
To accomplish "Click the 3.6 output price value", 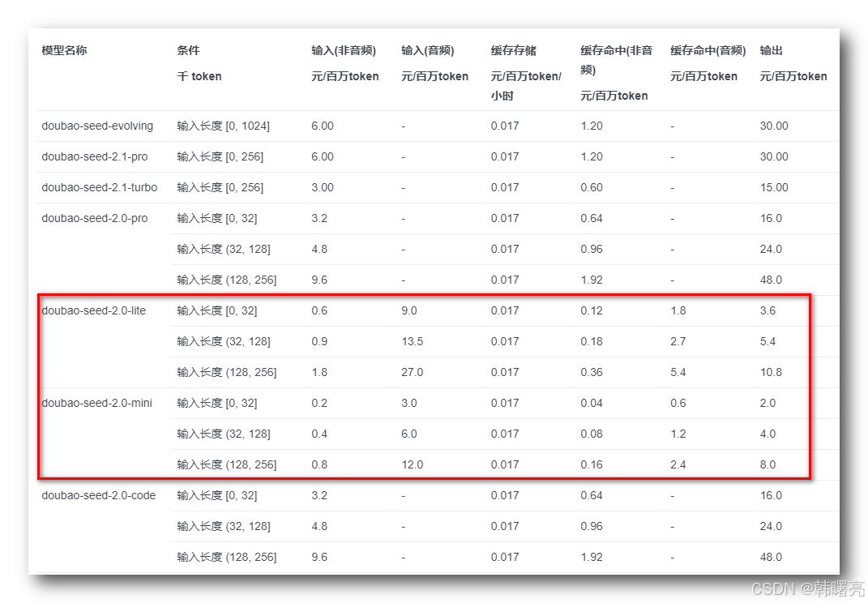I will click(768, 310).
